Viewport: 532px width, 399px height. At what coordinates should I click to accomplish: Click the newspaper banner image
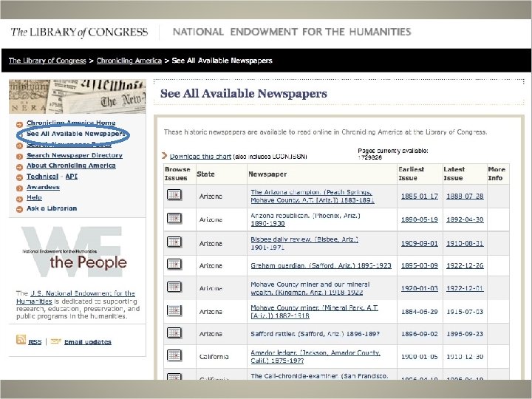[78, 96]
